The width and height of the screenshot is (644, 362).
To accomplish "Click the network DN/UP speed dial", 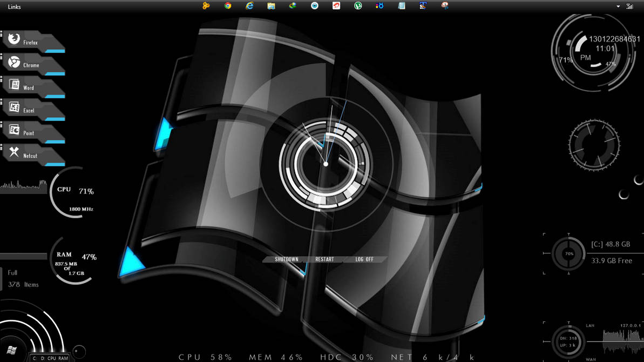I will click(568, 341).
